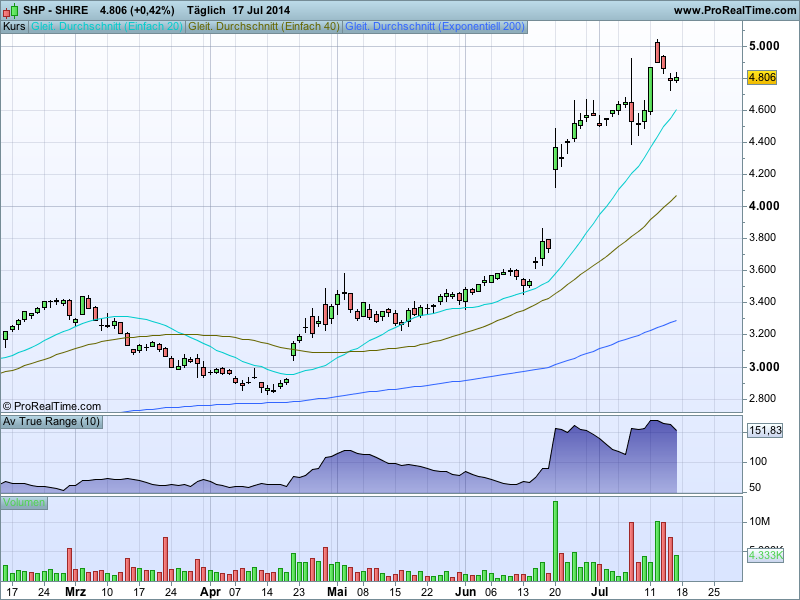The height and width of the screenshot is (600, 800).
Task: Click the 4.200 price axis label
Action: tap(762, 174)
